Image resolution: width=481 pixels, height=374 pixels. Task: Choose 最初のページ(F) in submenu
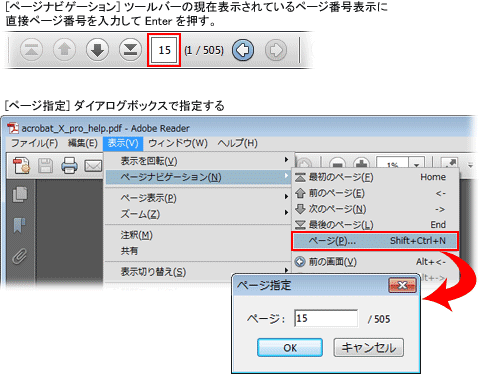click(x=375, y=177)
